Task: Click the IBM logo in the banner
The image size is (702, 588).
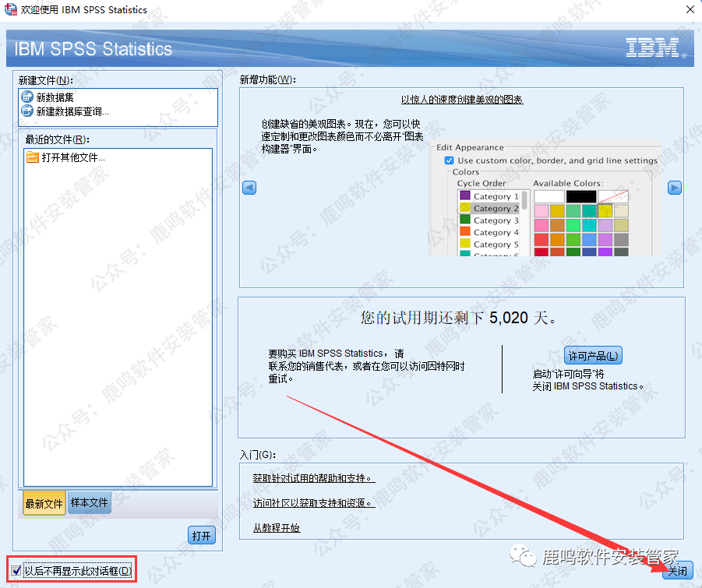Action: pyautogui.click(x=652, y=48)
